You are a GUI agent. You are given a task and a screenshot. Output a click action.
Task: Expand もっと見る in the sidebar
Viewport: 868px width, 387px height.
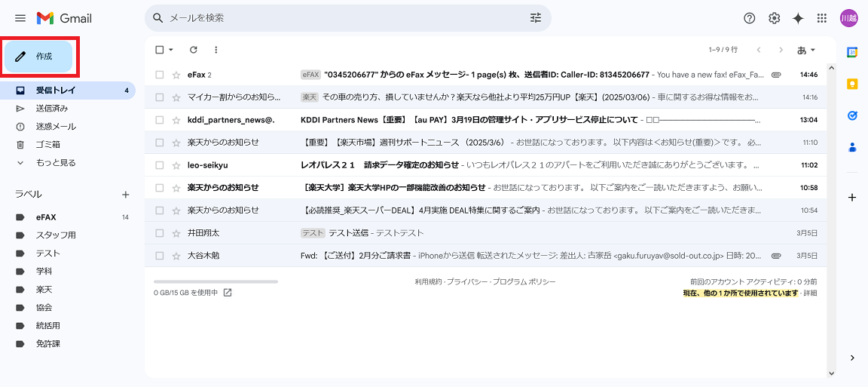pos(55,163)
